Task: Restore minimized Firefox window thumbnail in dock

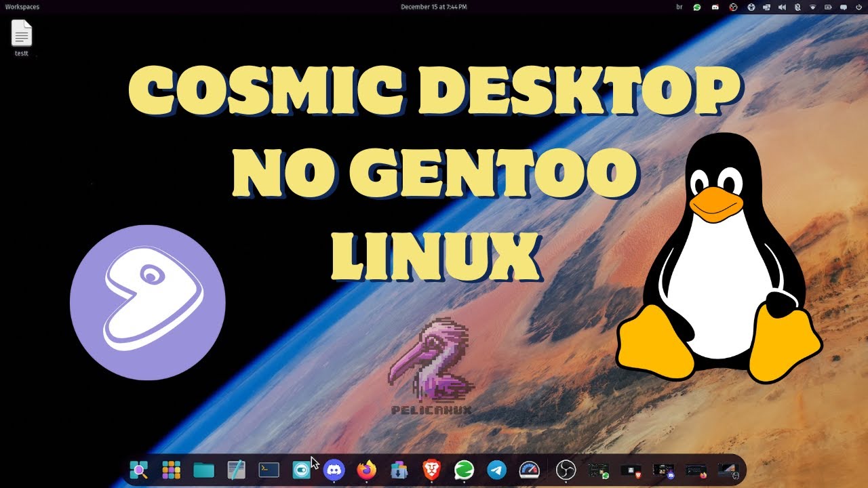Action: pyautogui.click(x=696, y=469)
